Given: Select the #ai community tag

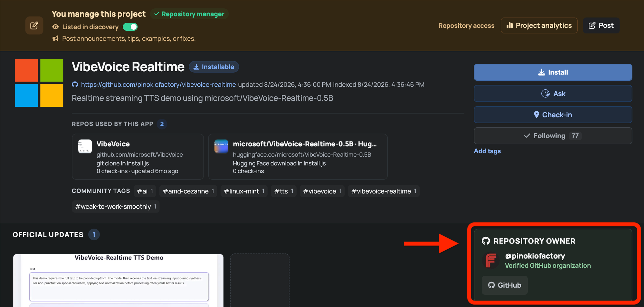Looking at the screenshot, I should pos(145,191).
